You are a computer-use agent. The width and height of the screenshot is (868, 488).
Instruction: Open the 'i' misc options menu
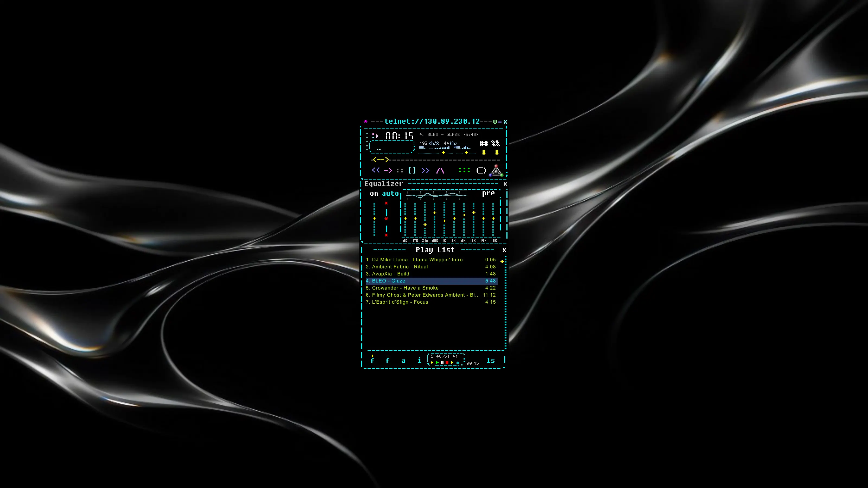pos(420,360)
